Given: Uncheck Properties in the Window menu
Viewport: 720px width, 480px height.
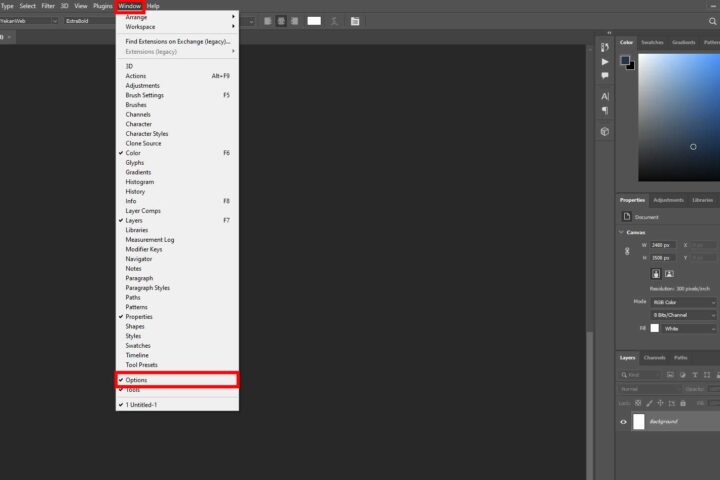Looking at the screenshot, I should pyautogui.click(x=177, y=317).
